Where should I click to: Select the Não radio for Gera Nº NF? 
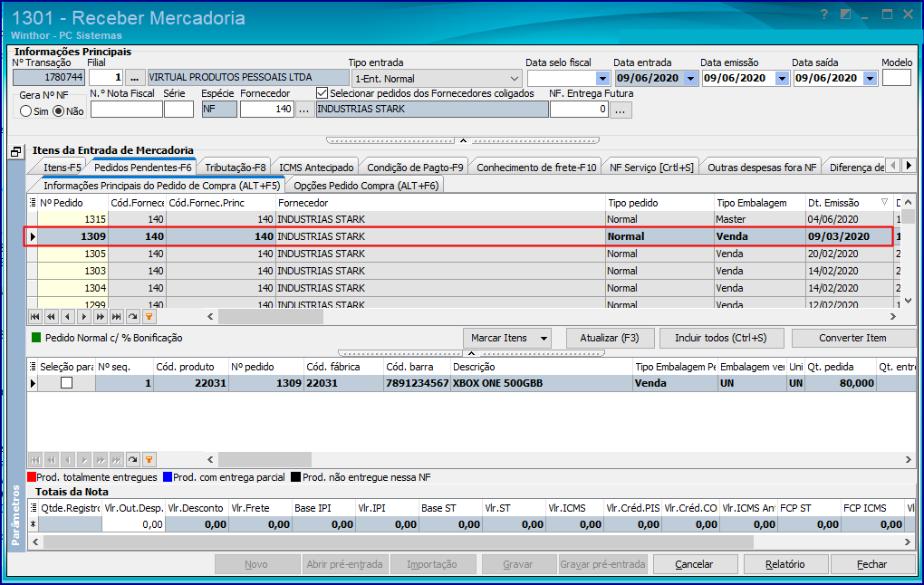tap(58, 110)
